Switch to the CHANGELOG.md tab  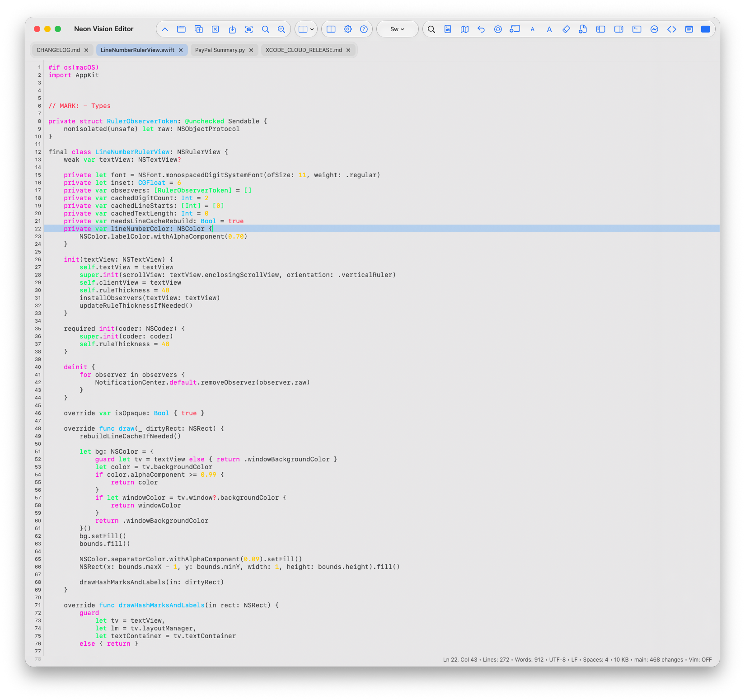pos(58,50)
